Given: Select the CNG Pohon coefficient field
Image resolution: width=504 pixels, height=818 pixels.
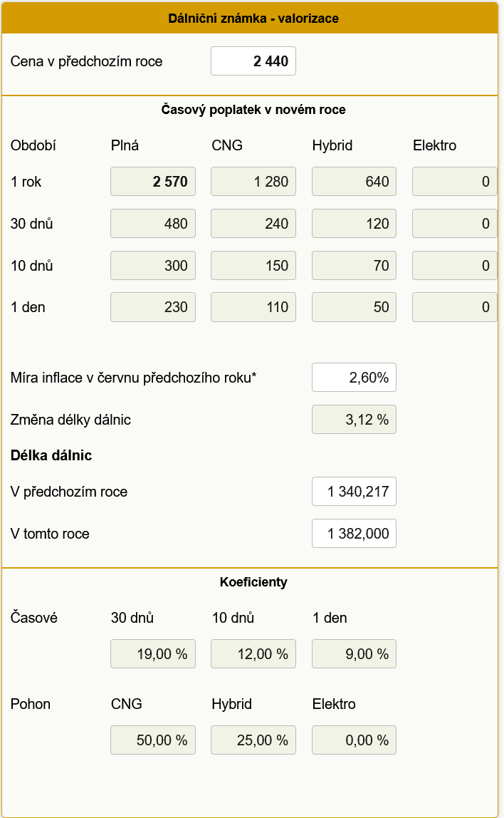Looking at the screenshot, I should 152,740.
